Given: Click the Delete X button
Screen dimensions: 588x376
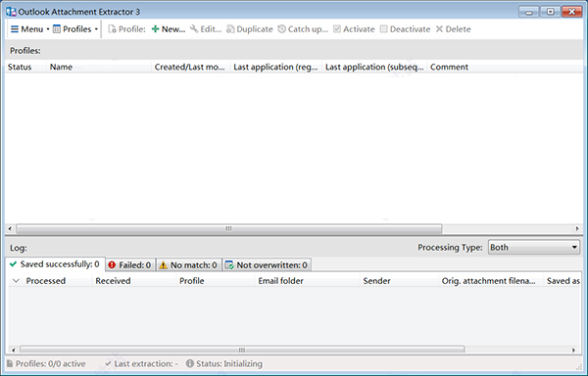Looking at the screenshot, I should tap(453, 29).
